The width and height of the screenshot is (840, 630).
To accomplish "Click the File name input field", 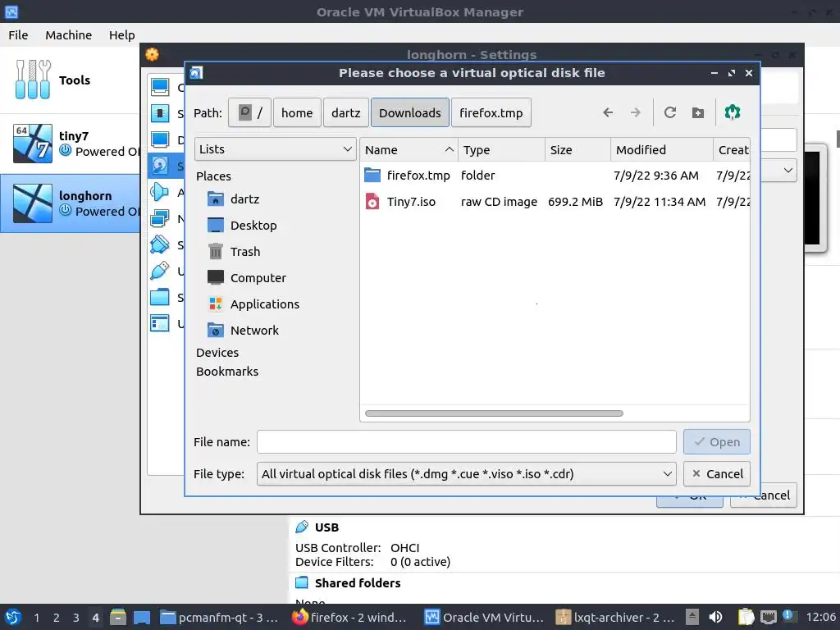I will (466, 442).
